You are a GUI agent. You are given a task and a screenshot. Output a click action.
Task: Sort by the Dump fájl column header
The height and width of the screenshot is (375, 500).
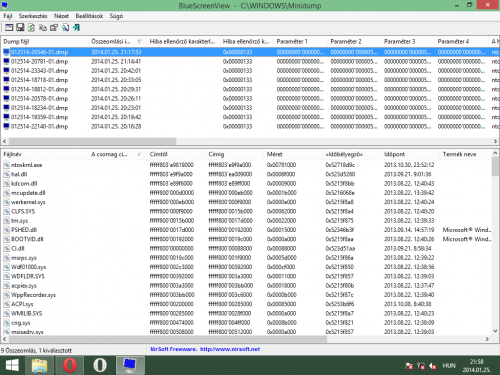pos(45,41)
